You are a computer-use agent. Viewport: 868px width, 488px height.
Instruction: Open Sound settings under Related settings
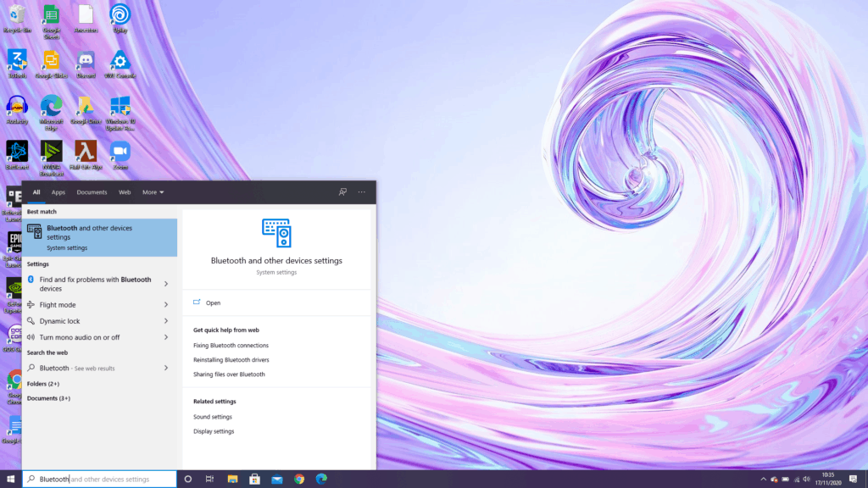point(212,417)
